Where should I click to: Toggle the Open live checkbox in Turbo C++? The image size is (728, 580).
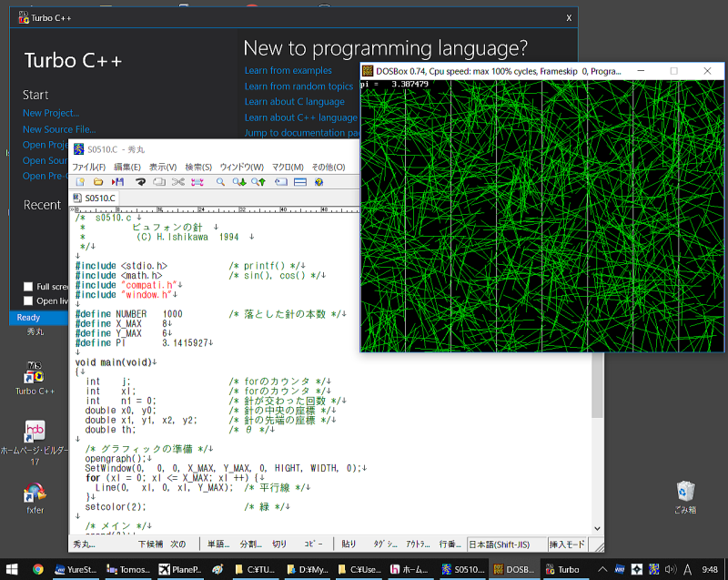coord(28,300)
